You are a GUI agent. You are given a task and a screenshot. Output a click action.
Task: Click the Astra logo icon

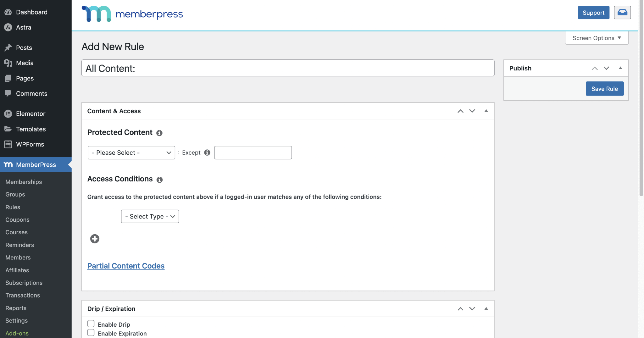pos(8,27)
